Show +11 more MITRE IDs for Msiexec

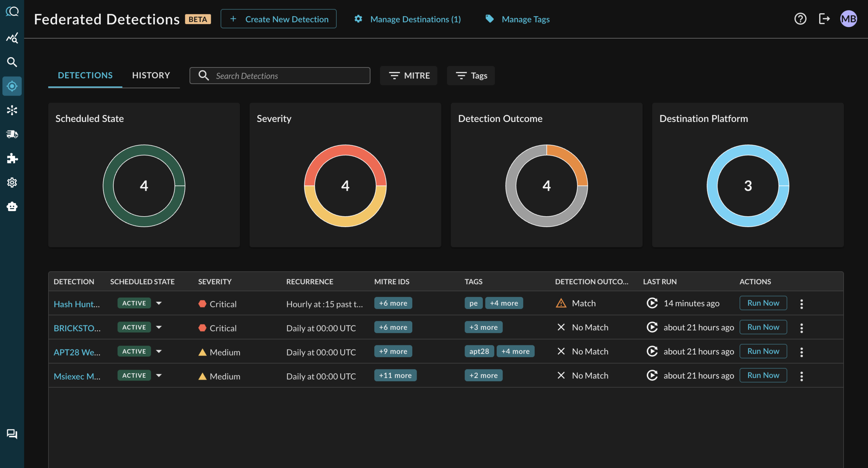(395, 375)
